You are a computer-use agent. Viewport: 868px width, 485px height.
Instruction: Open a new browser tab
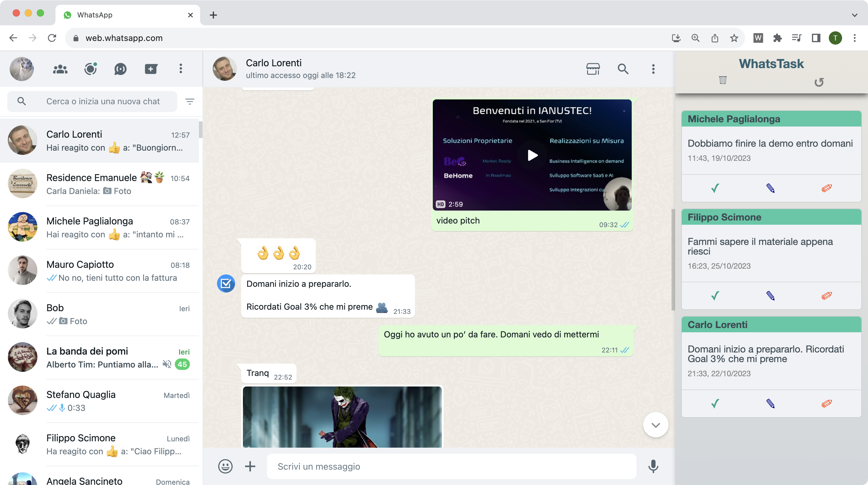coord(213,15)
